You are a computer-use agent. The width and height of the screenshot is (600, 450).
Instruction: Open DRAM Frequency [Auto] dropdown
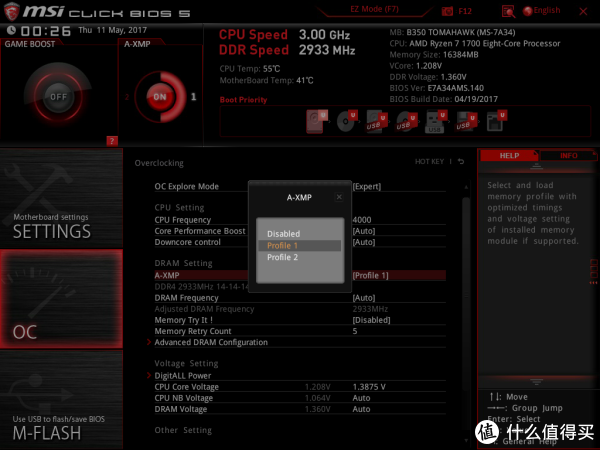click(x=364, y=298)
